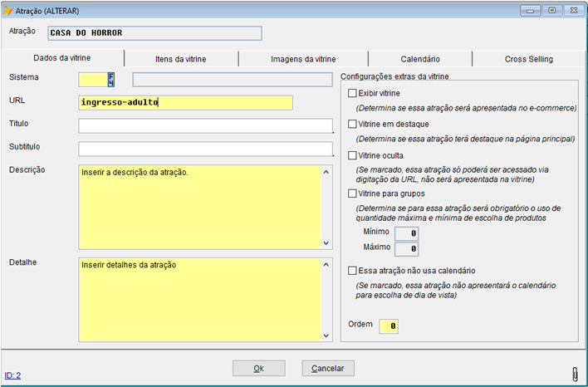This screenshot has height=387, width=588.
Task: Select the Cross Selling tab
Action: [x=528, y=59]
